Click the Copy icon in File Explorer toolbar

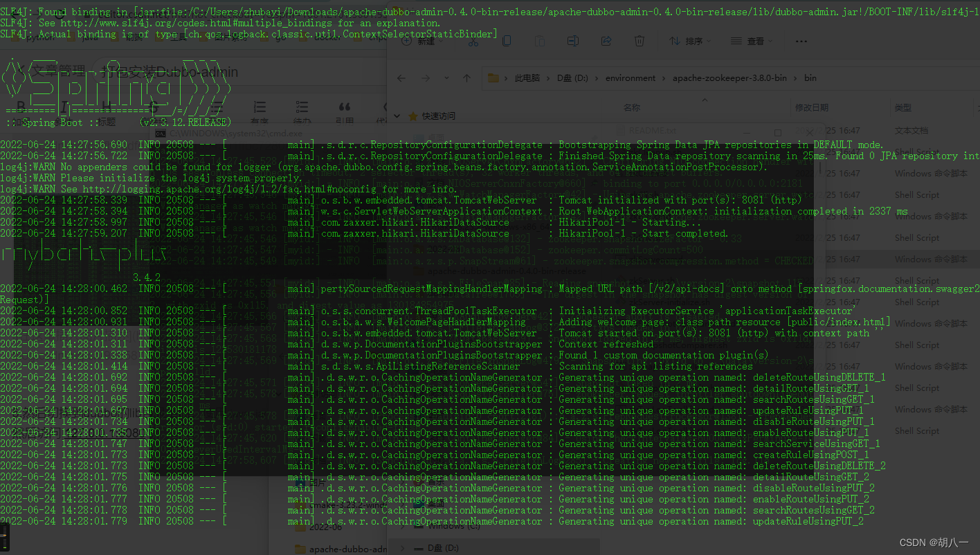[x=506, y=42]
